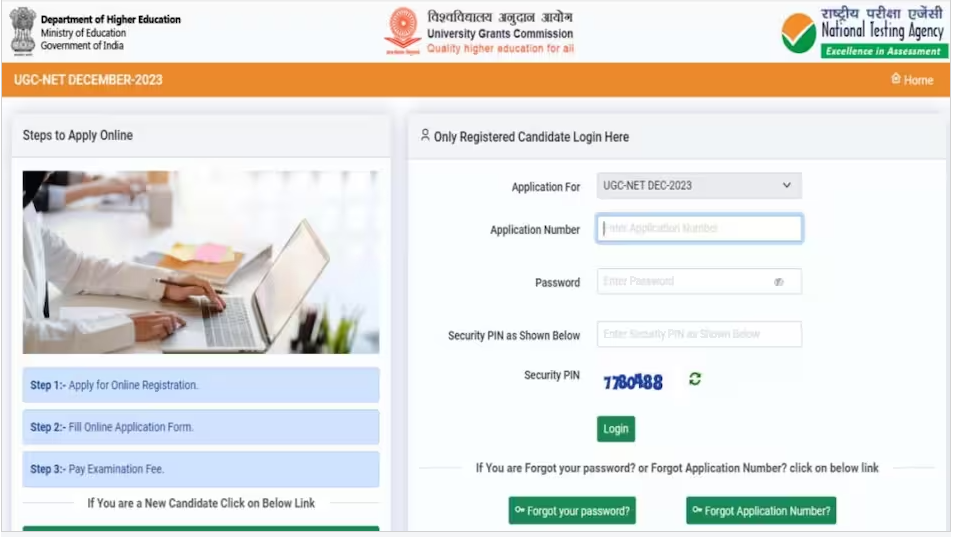Open the Application For dropdown

[699, 185]
